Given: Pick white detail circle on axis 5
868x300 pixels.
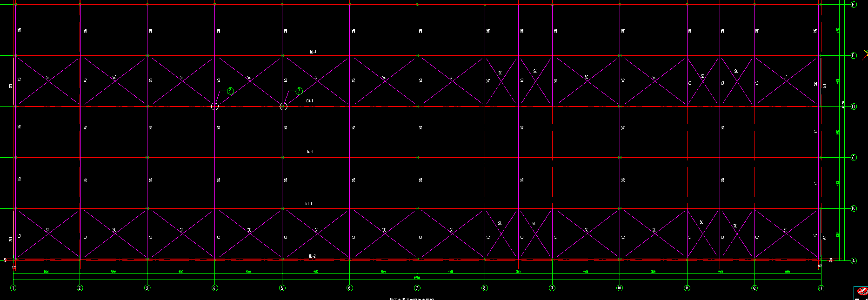Looking at the screenshot, I should click(x=283, y=107).
